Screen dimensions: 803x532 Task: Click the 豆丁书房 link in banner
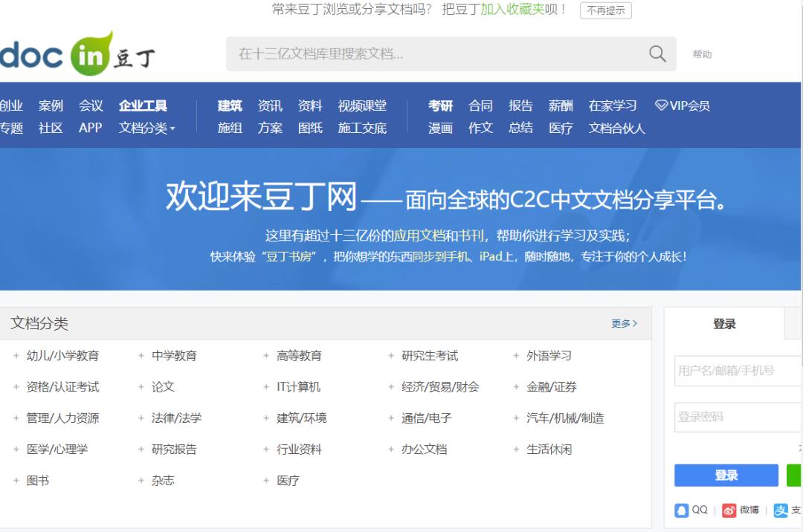[288, 256]
